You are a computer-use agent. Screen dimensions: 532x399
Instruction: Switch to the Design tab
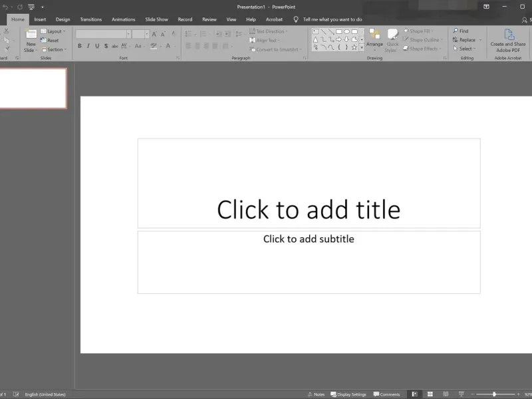(x=63, y=19)
